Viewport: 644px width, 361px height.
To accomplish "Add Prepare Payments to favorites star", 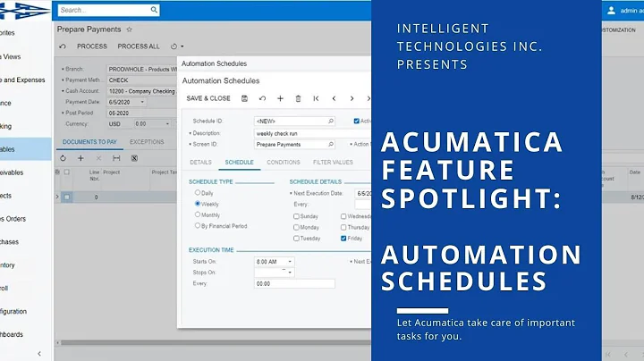I will [130, 29].
